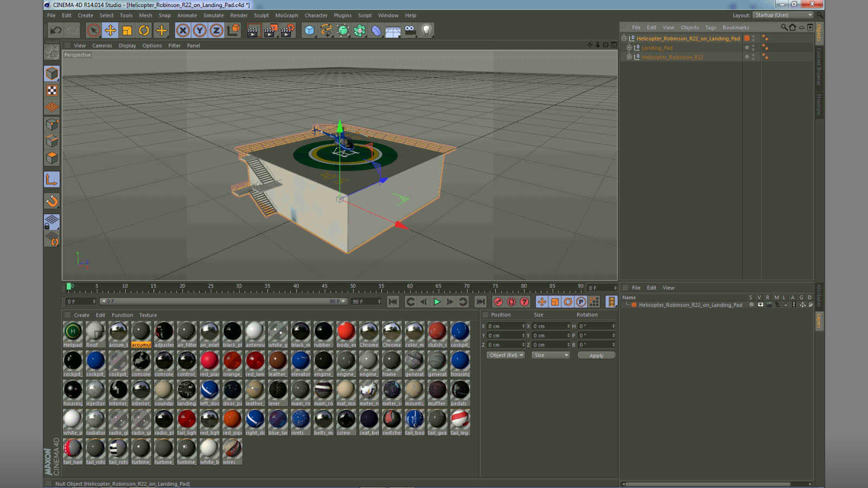Click stepper on end frame 90 F field
The image size is (868, 488).
coord(379,301)
